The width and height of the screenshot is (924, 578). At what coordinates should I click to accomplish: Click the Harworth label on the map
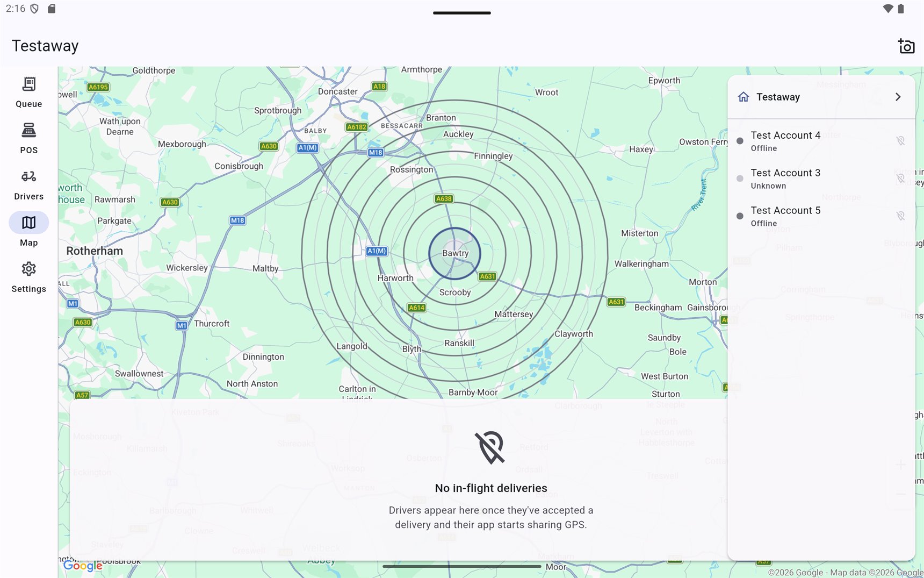tap(395, 278)
